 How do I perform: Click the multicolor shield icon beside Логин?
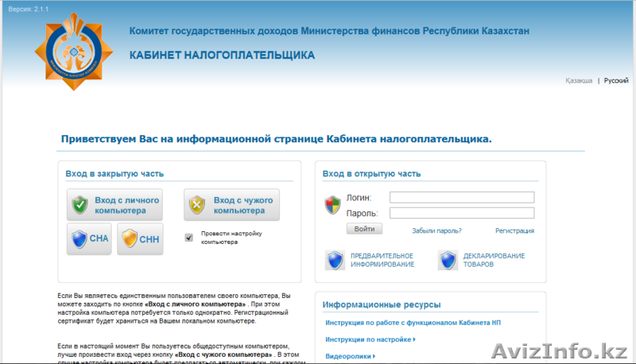tap(333, 206)
